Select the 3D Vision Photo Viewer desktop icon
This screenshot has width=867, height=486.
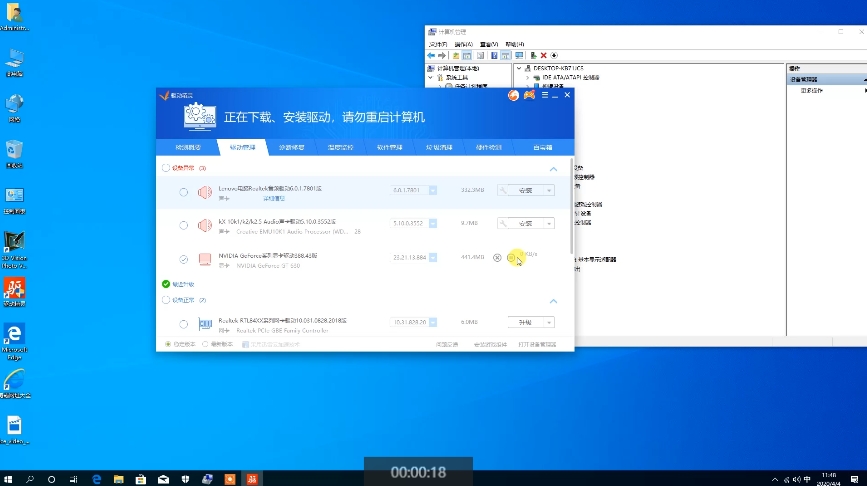pos(14,249)
